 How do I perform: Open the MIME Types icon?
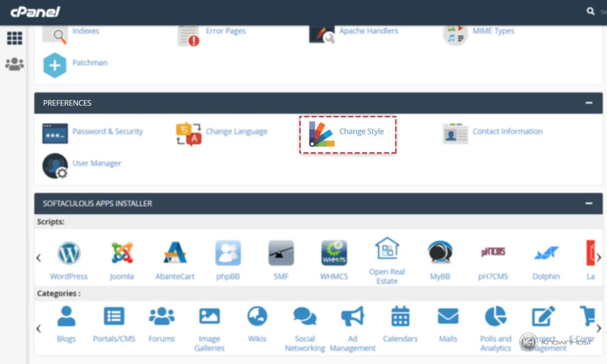[x=455, y=35]
